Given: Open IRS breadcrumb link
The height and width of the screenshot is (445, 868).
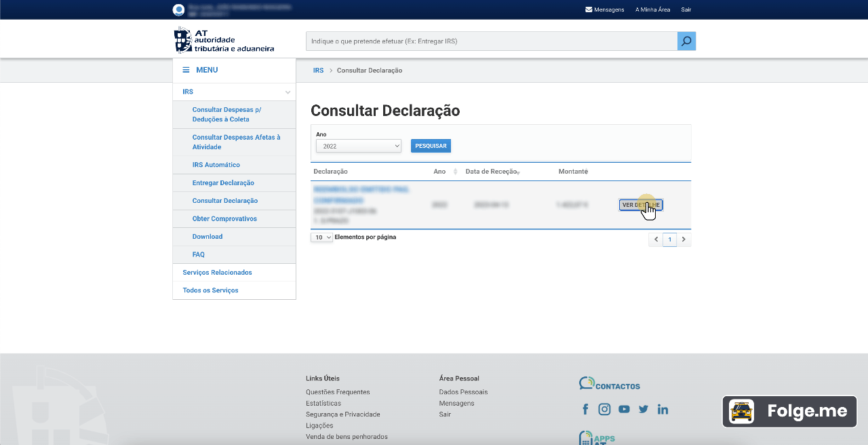Looking at the screenshot, I should (x=318, y=71).
